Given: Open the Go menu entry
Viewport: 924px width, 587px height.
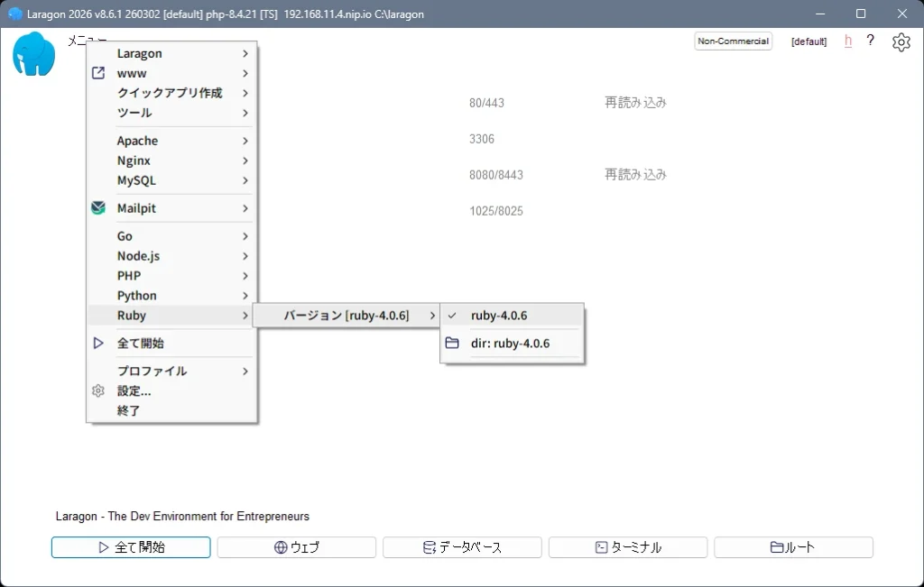Looking at the screenshot, I should click(x=171, y=236).
